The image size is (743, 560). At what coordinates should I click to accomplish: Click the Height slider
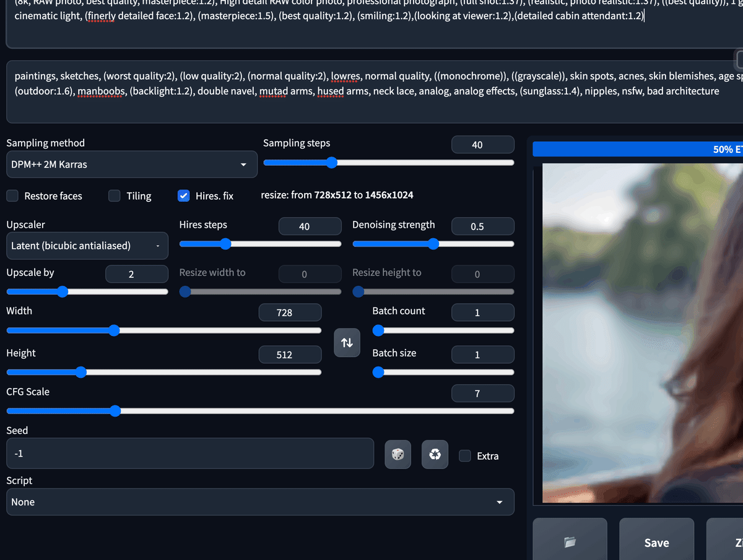click(164, 372)
